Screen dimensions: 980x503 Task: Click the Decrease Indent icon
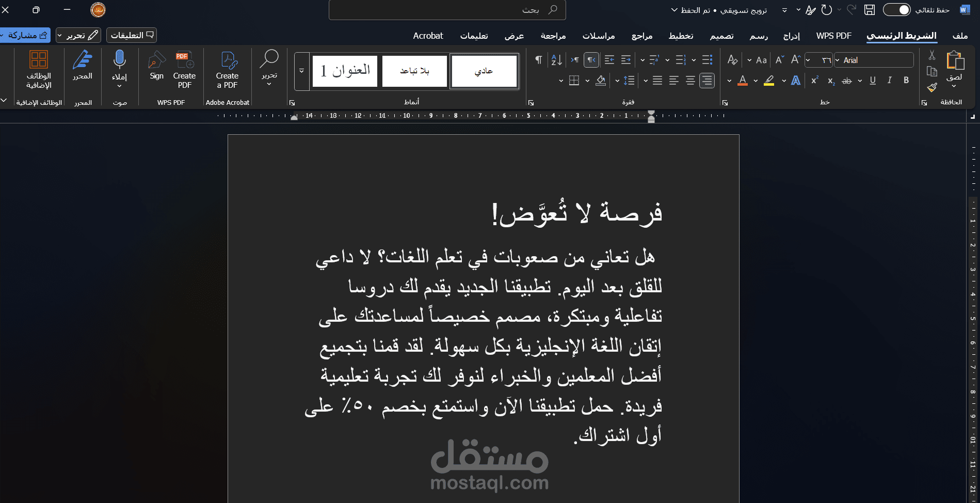pos(626,60)
